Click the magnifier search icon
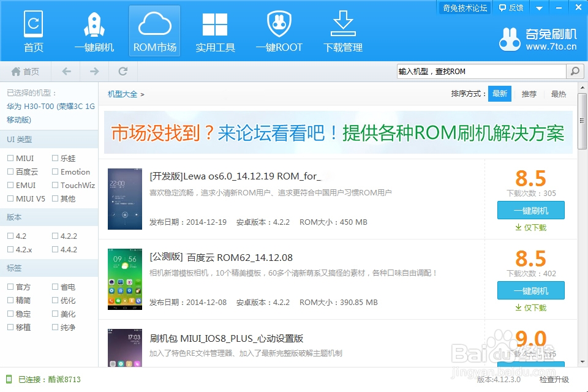Image resolution: width=588 pixels, height=392 pixels. click(x=575, y=71)
